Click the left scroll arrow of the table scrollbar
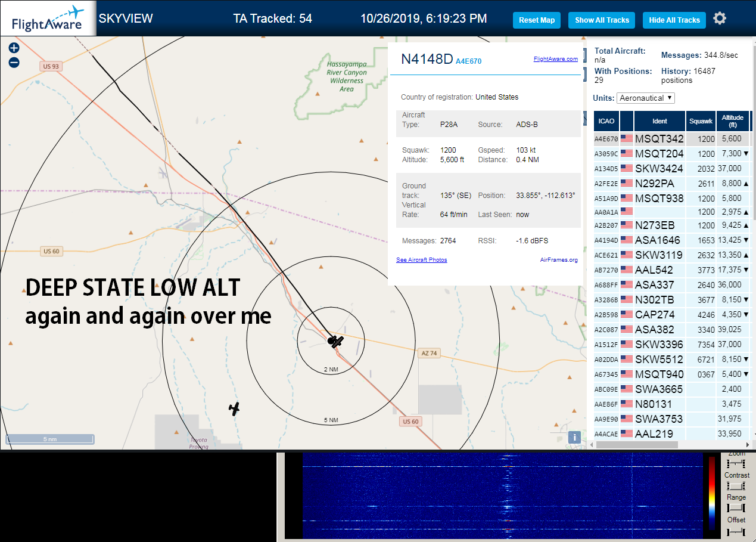Image resolution: width=756 pixels, height=542 pixels. coord(592,445)
